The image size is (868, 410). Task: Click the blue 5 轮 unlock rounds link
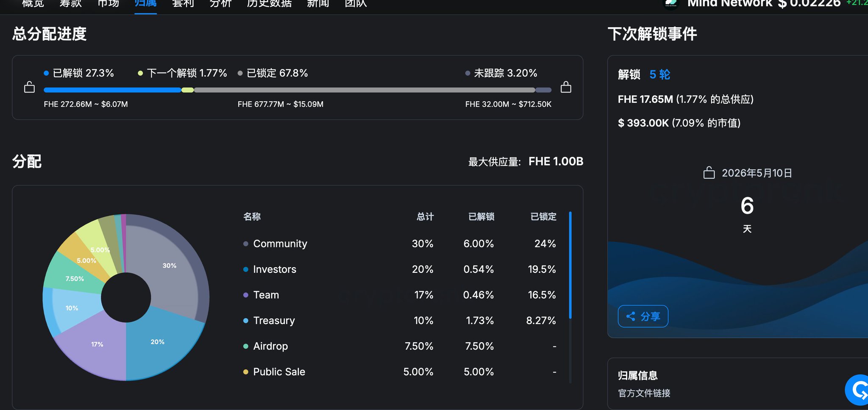point(660,75)
